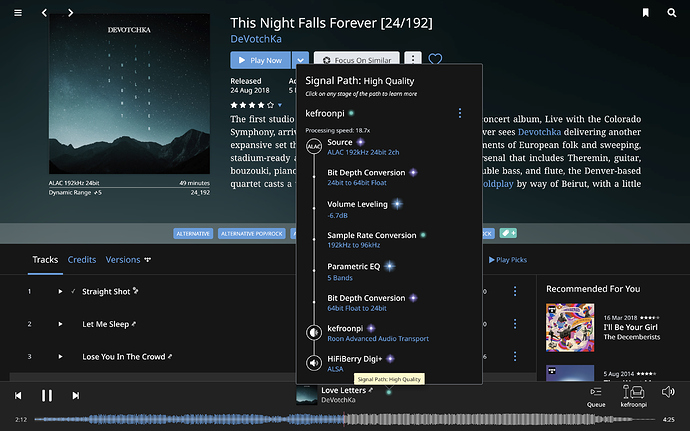
Task: Open three-dot menu for Lose You In The Crowd
Action: (515, 356)
